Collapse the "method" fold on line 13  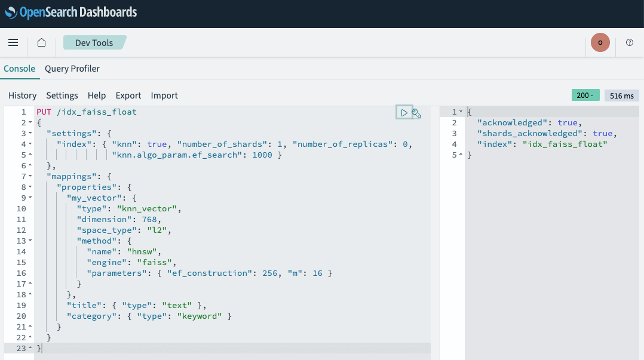click(x=30, y=241)
